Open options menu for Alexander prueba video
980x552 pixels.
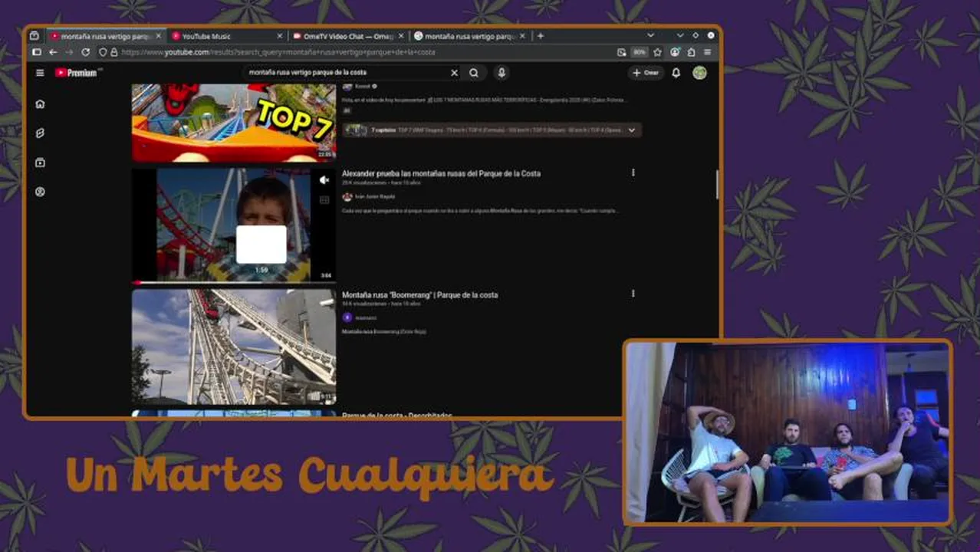pos(633,172)
